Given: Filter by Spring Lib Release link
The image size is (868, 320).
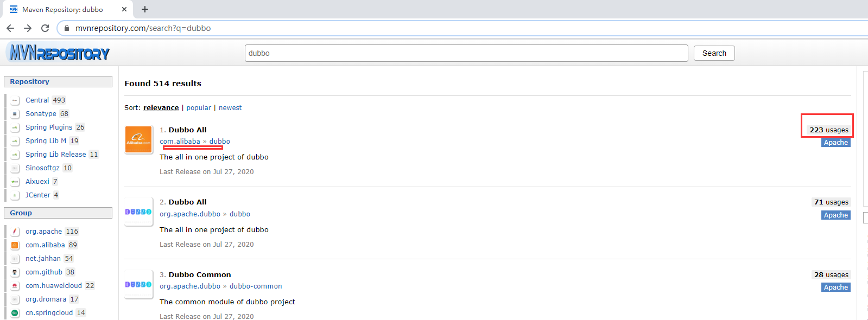Looking at the screenshot, I should (56, 155).
